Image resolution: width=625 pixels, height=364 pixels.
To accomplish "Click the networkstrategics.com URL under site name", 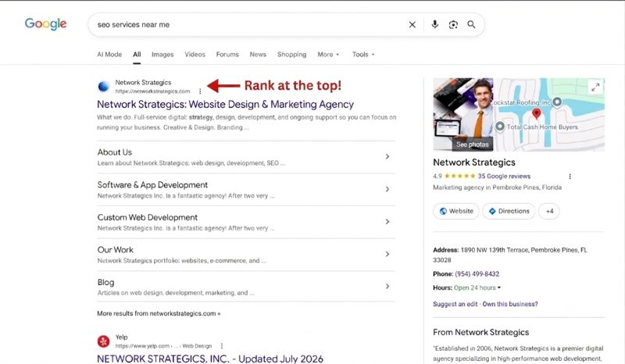I will click(152, 91).
